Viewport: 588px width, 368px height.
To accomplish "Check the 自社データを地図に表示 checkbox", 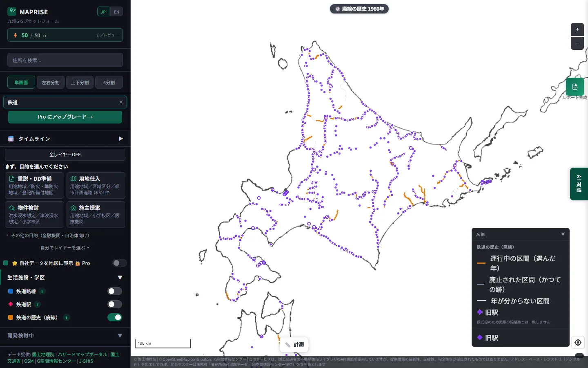I will coord(6,263).
